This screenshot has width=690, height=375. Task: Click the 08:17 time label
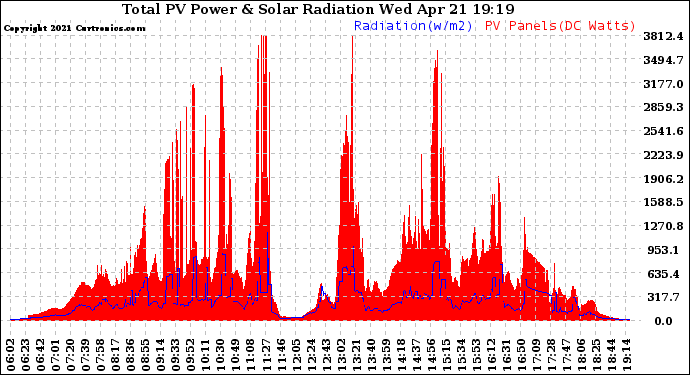115,354
